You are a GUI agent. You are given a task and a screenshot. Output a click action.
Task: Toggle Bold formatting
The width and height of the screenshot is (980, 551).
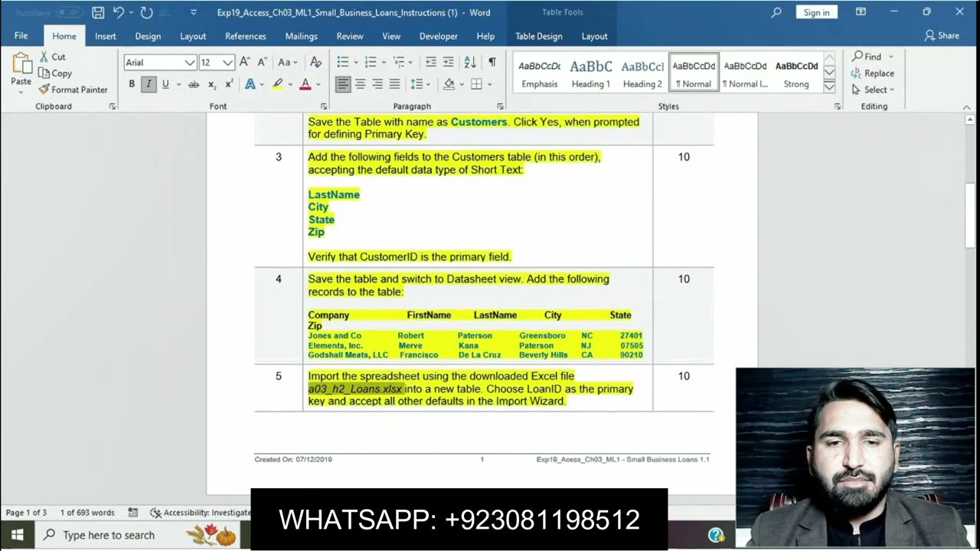(132, 84)
